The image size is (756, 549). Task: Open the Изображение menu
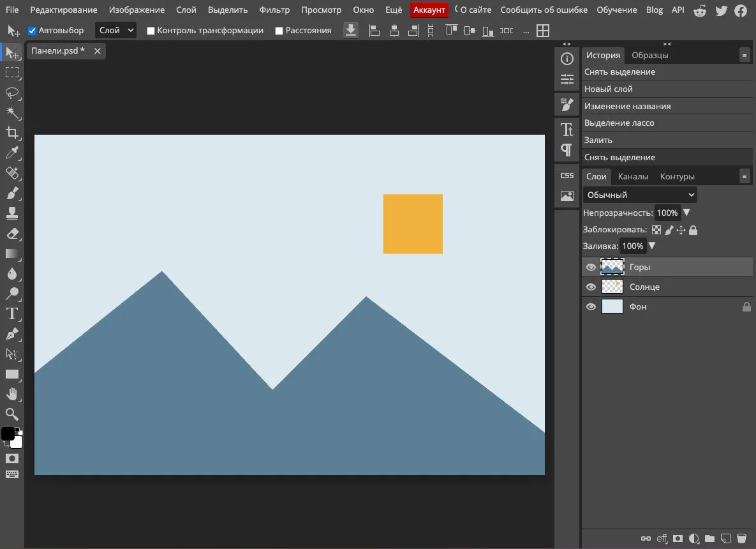137,10
